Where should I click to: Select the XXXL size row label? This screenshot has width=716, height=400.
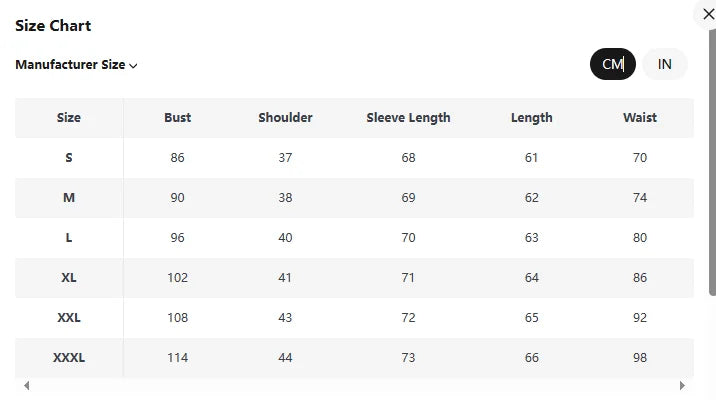pos(69,358)
